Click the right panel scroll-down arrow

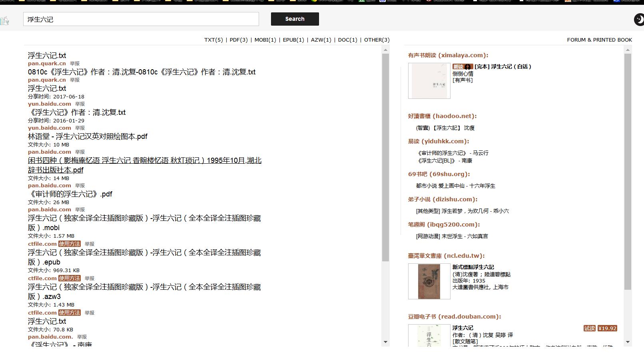628,342
